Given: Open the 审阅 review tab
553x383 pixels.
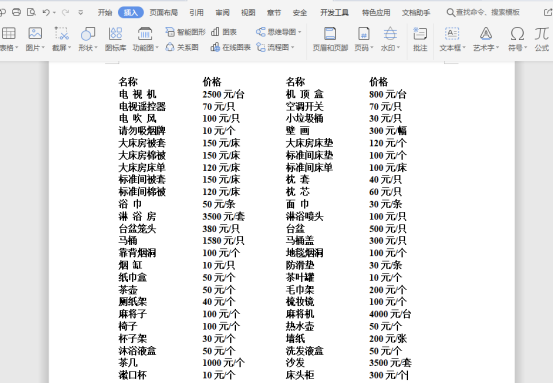Looking at the screenshot, I should click(223, 13).
